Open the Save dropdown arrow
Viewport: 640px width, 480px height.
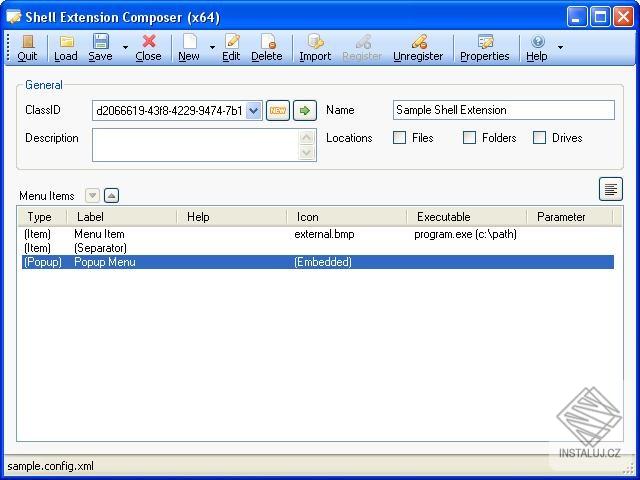coord(125,48)
